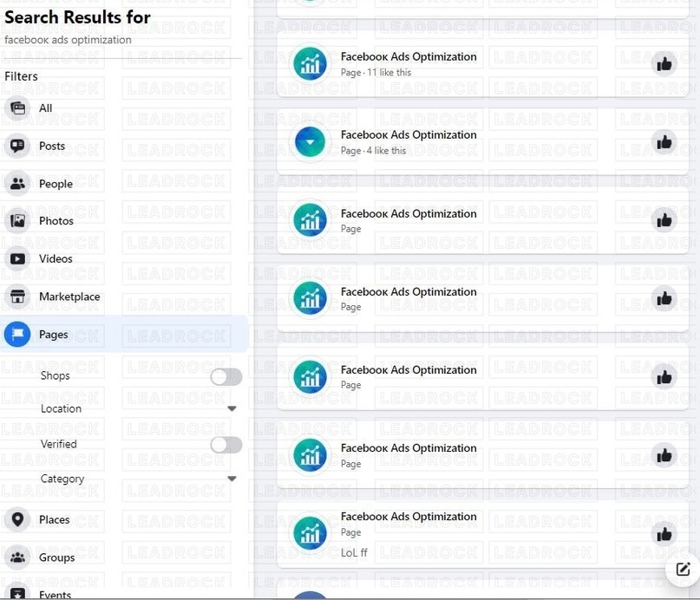Switch to the Groups filter label
The image size is (700, 600).
pyautogui.click(x=56, y=558)
